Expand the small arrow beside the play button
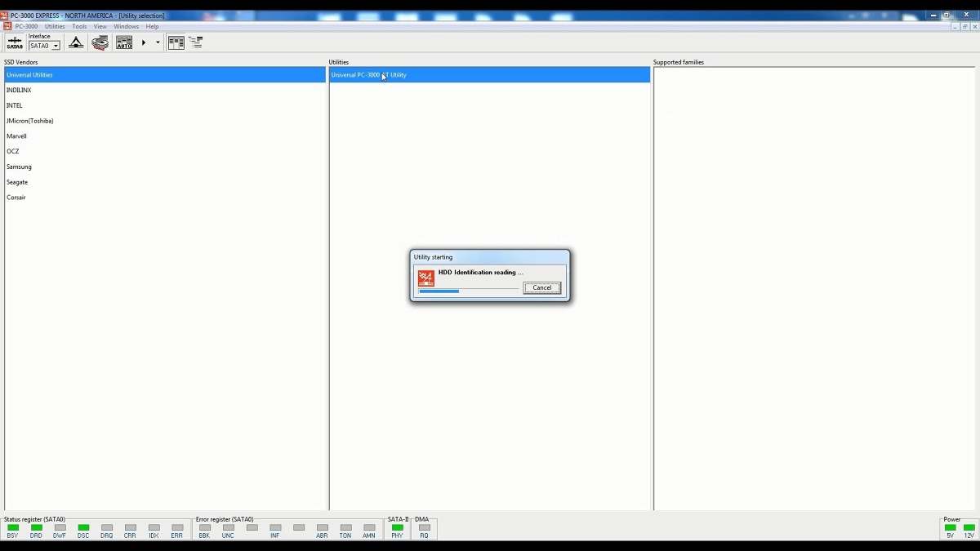Viewport: 980px width, 551px height. [158, 42]
